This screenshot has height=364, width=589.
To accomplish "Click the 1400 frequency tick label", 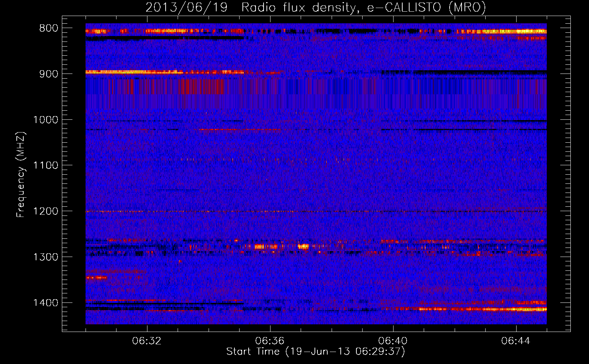I will pos(46,303).
